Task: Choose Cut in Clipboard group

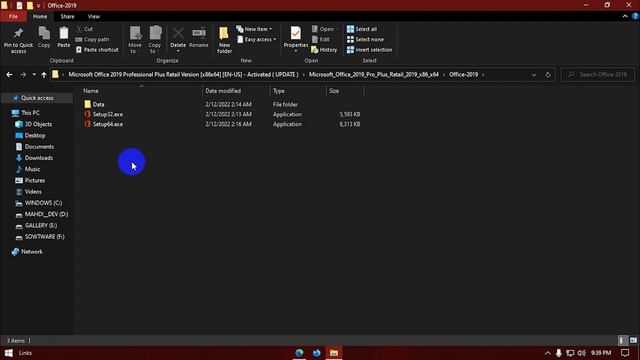Action: (x=85, y=29)
